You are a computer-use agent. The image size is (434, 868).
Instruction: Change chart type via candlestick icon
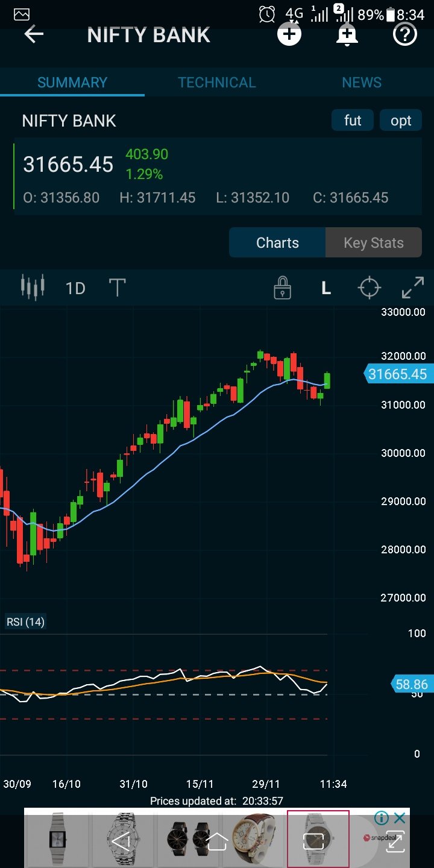pyautogui.click(x=33, y=288)
